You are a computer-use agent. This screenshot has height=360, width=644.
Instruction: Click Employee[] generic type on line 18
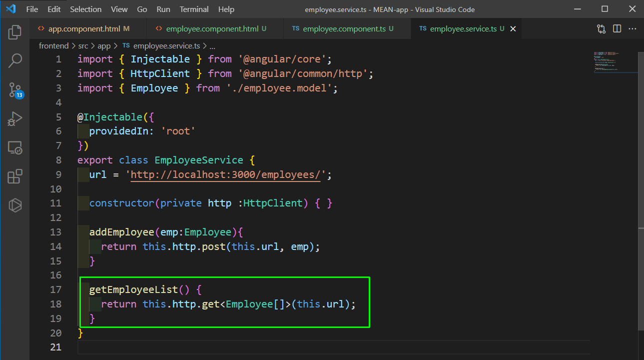point(255,304)
